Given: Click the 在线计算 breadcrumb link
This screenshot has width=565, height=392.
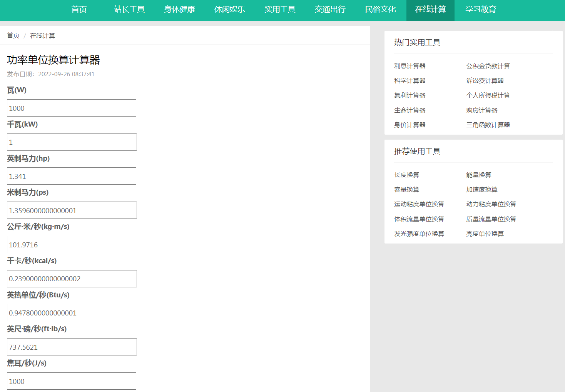Looking at the screenshot, I should (42, 35).
